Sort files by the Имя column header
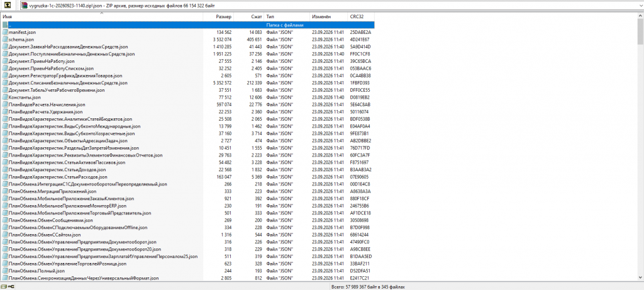 click(x=102, y=17)
